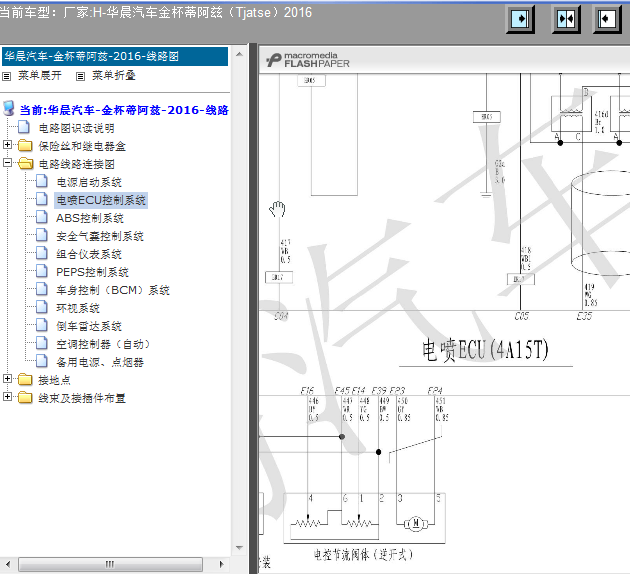Open the ABS控制系统 diagram
This screenshot has height=574, width=630.
tap(90, 218)
